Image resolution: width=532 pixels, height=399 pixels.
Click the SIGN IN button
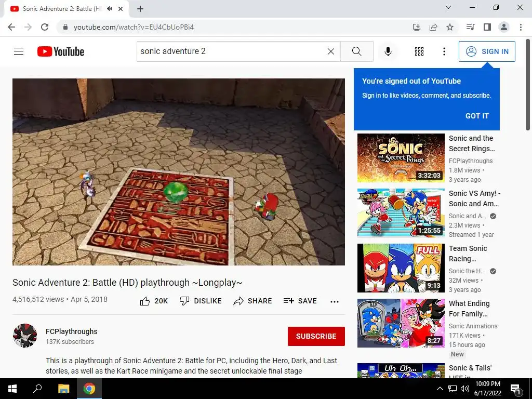[x=487, y=51]
